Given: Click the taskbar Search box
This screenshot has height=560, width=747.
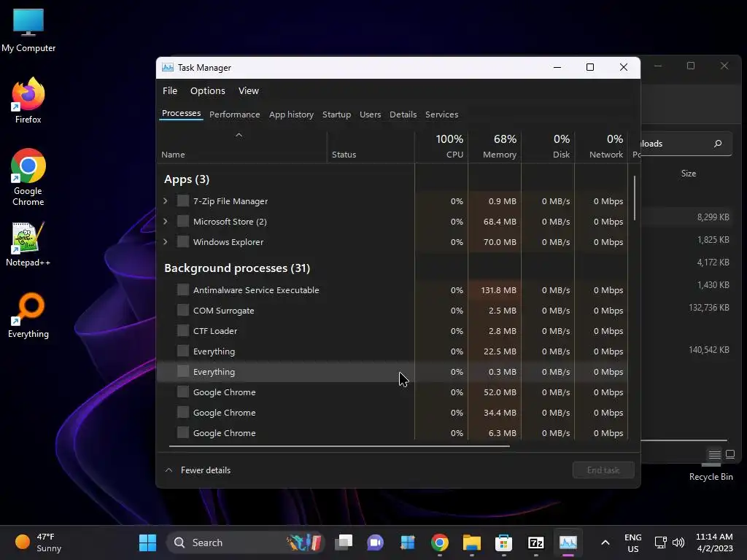Looking at the screenshot, I should tap(246, 542).
